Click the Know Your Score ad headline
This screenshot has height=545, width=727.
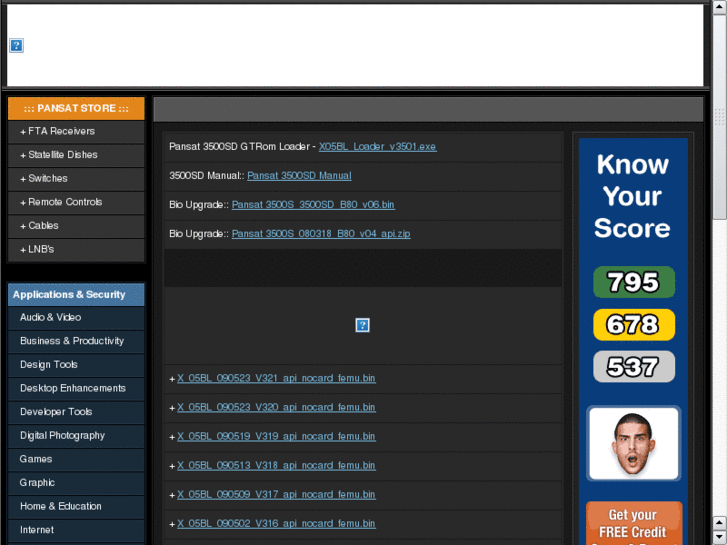pos(633,196)
